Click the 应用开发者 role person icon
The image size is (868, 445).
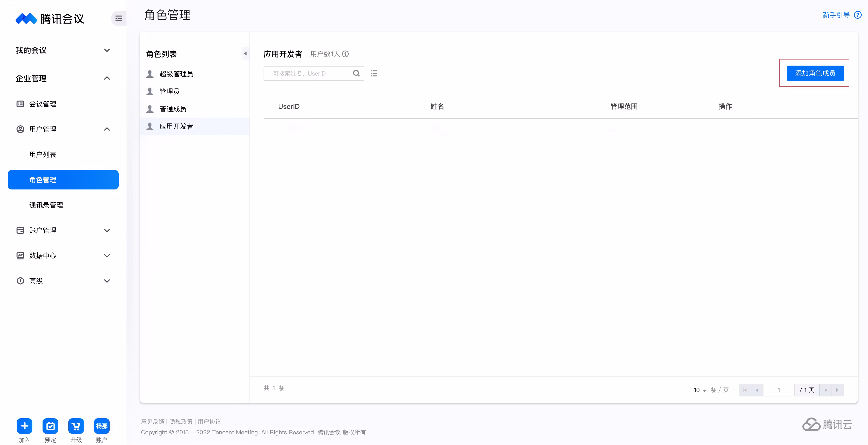[150, 126]
